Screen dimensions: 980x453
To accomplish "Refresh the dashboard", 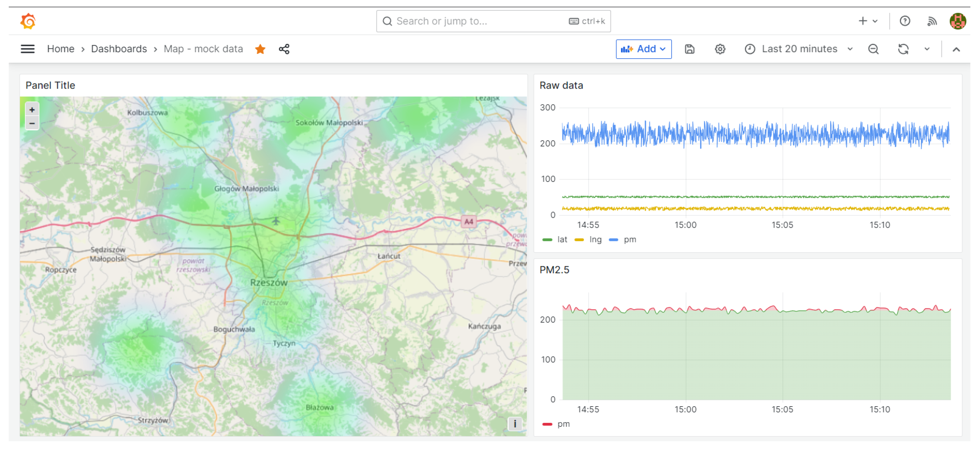I will point(903,49).
